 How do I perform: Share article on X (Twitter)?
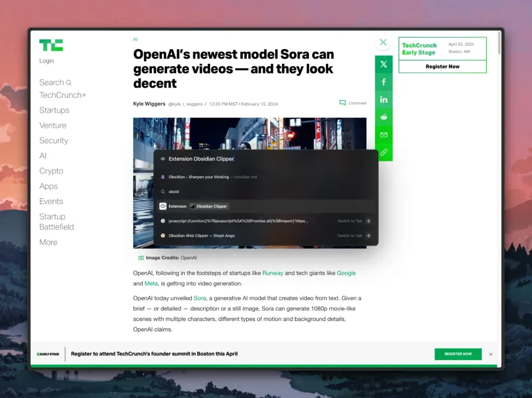(384, 64)
